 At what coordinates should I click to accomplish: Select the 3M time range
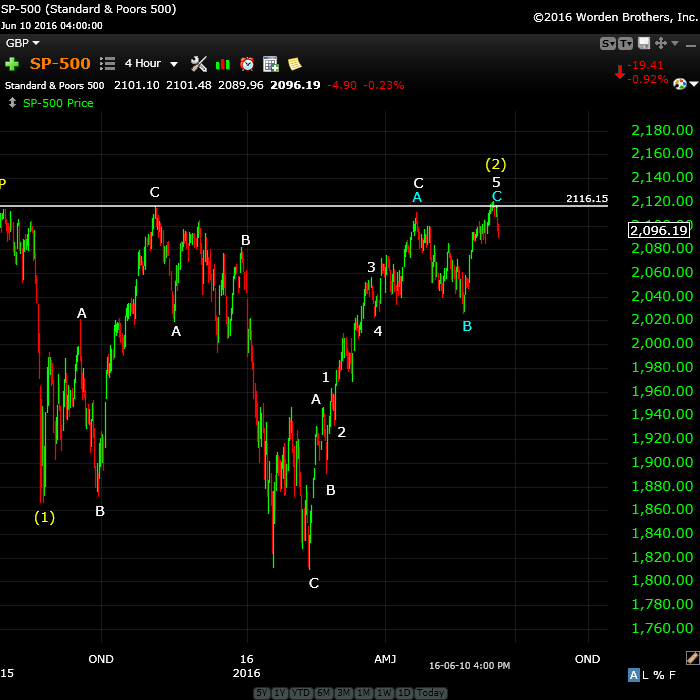point(343,693)
